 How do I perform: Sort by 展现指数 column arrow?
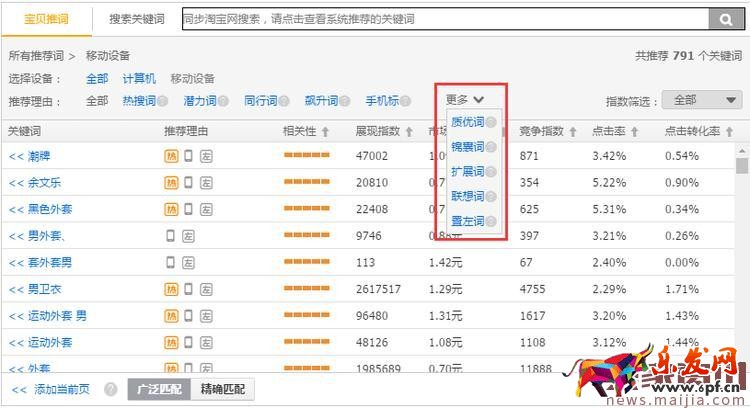tap(409, 132)
